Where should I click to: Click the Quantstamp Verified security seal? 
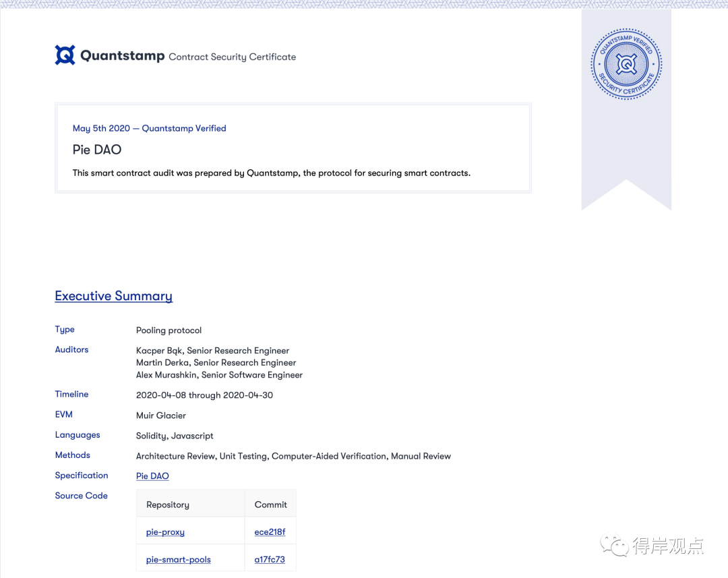pos(626,64)
